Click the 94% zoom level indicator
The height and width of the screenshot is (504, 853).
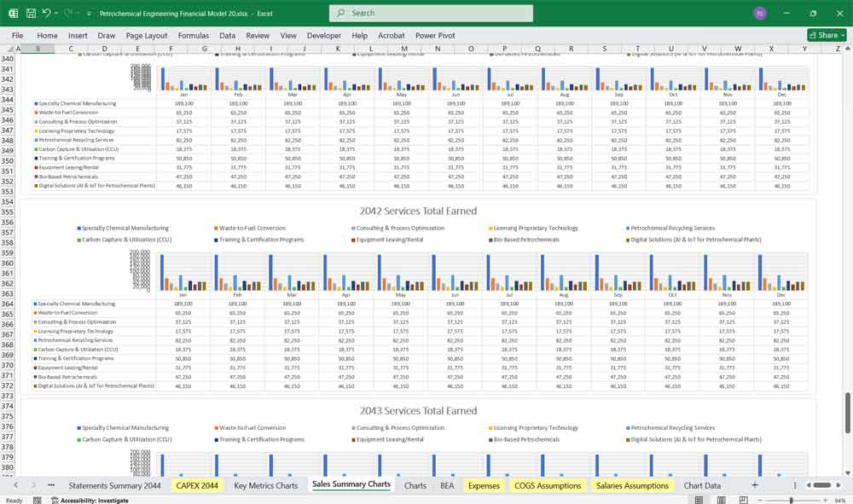point(841,499)
